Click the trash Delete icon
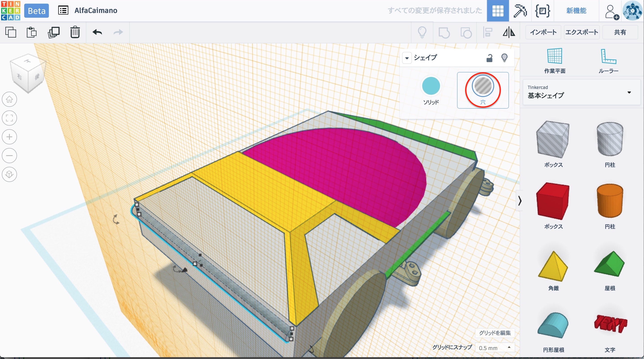644x359 pixels. point(75,32)
